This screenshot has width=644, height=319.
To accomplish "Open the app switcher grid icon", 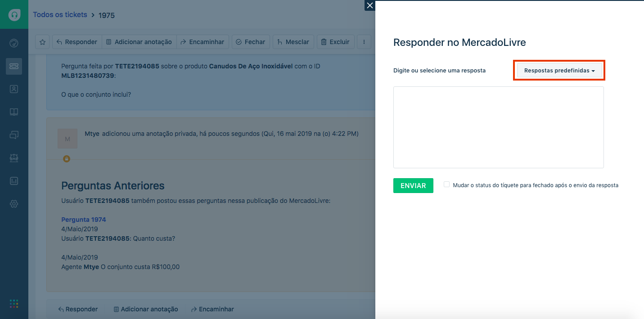I will coord(14,304).
